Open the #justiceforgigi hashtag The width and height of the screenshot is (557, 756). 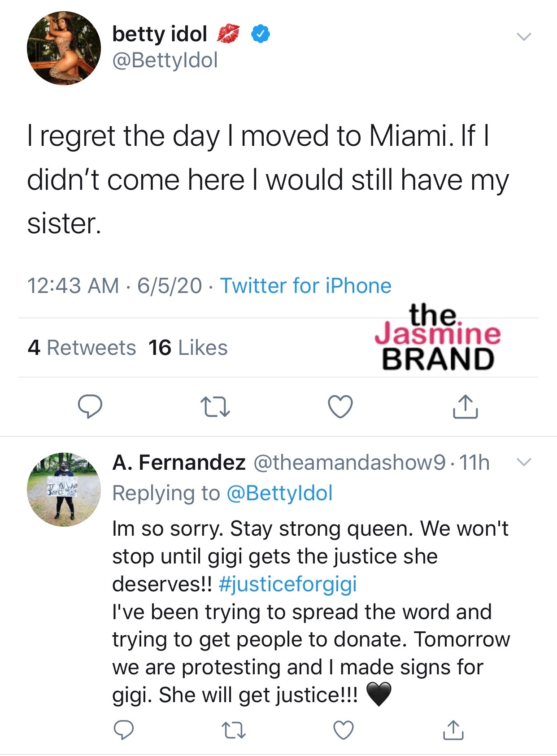click(287, 584)
